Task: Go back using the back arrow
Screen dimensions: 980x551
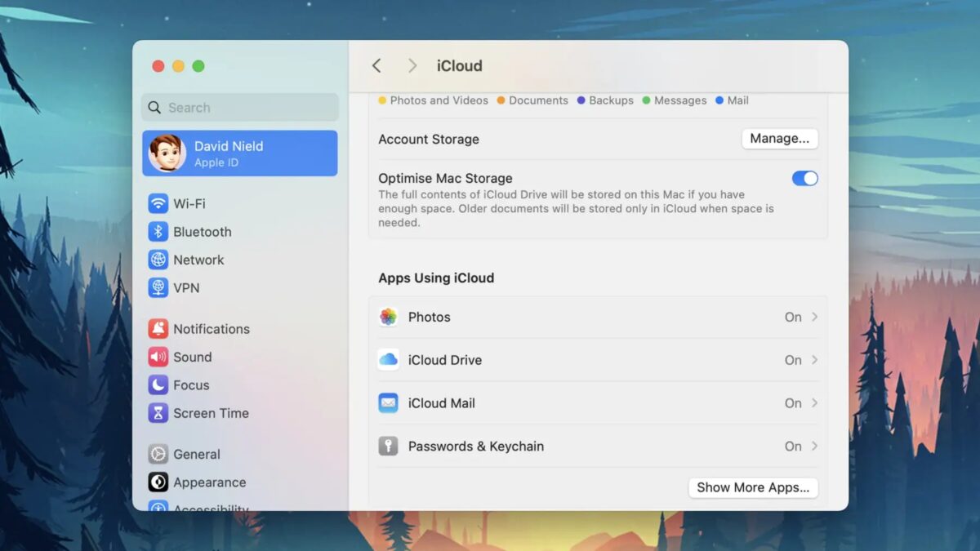Action: point(376,66)
